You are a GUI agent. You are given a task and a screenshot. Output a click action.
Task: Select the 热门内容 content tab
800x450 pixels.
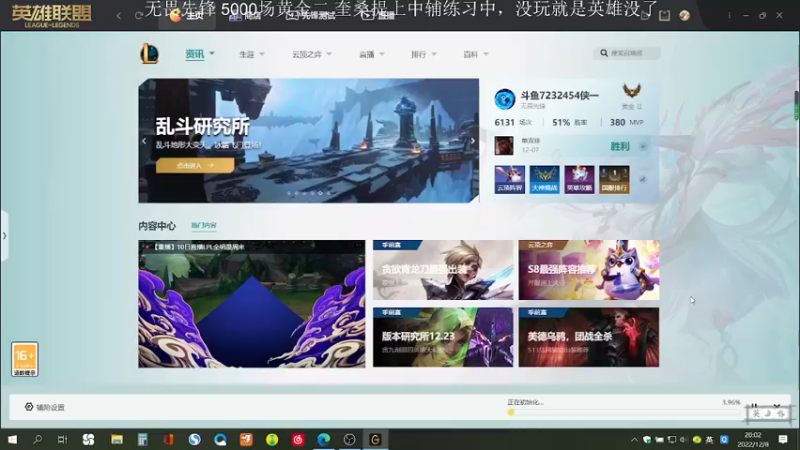[204, 226]
